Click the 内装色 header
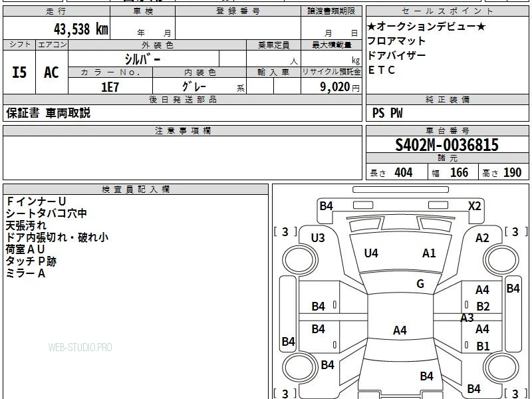The height and width of the screenshot is (399, 532). coord(200,72)
